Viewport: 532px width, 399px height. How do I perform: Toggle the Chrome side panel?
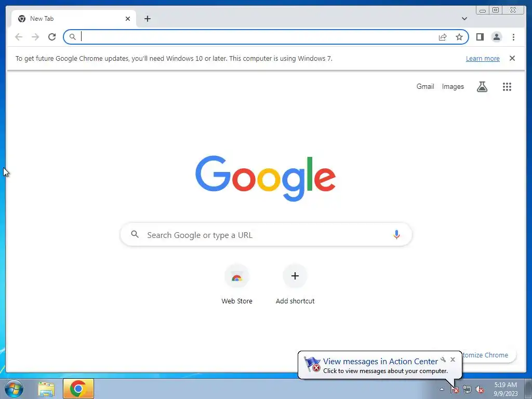tap(480, 37)
